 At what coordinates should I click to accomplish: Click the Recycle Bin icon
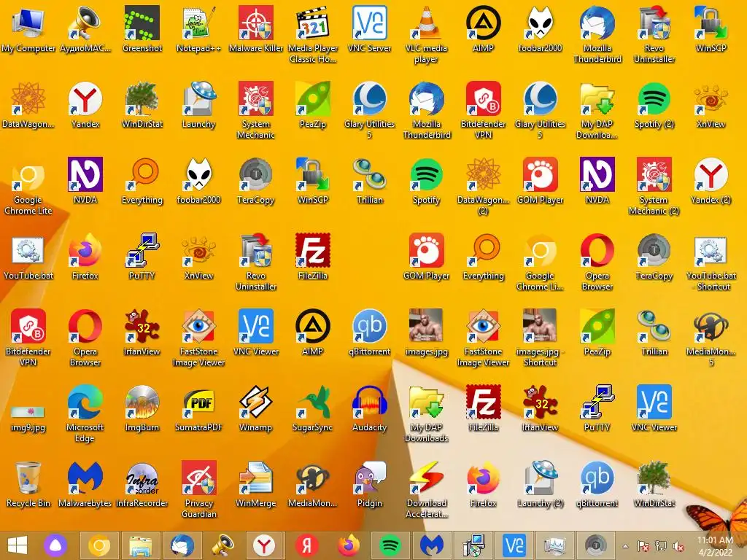28,485
